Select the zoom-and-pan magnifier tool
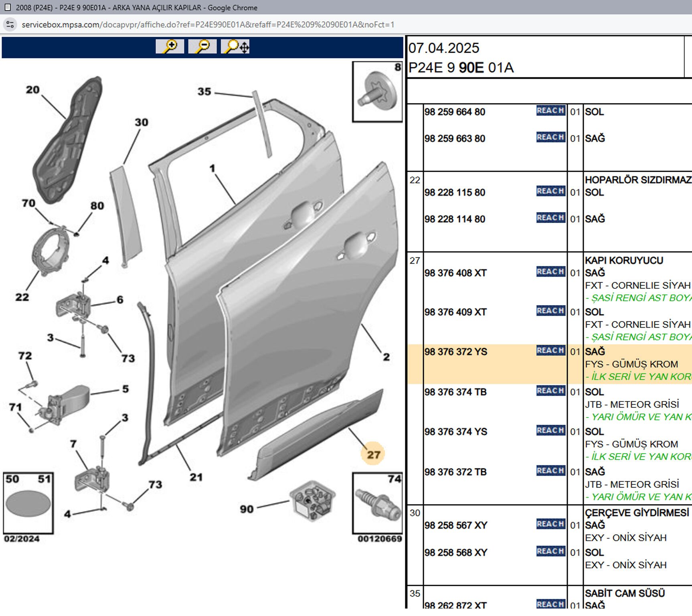The height and width of the screenshot is (616, 692). [x=235, y=47]
